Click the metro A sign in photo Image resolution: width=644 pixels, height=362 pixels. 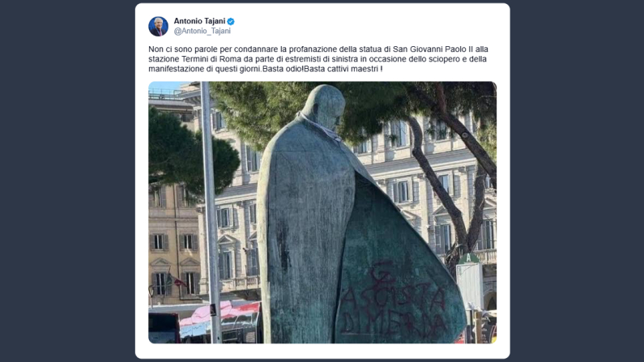click(468, 258)
